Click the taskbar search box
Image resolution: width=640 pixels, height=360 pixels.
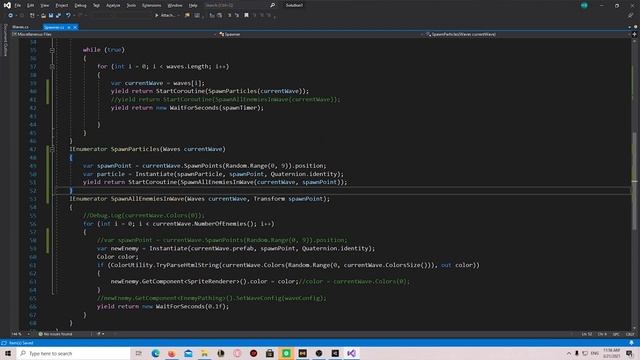pyautogui.click(x=73, y=353)
